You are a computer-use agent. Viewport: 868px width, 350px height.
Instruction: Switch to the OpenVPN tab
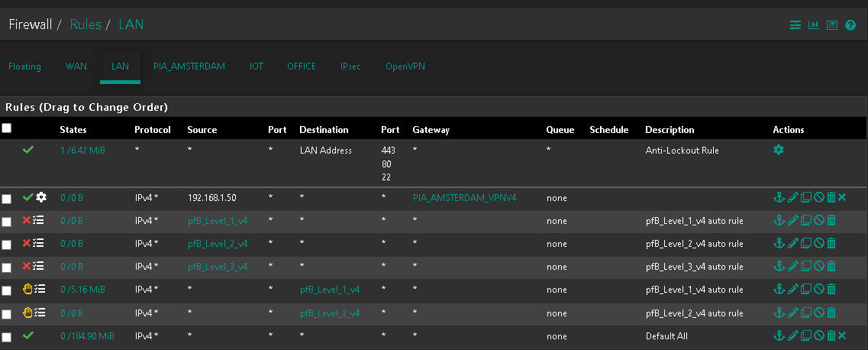(x=405, y=66)
